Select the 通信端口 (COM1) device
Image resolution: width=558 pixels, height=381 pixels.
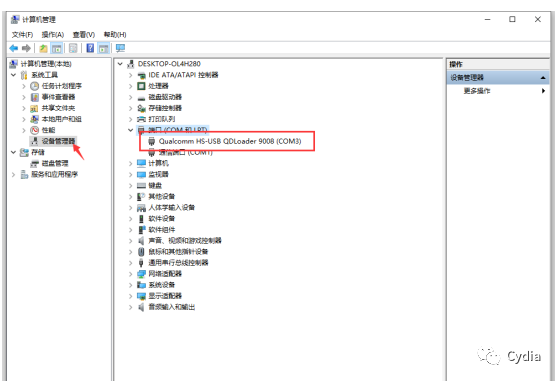185,153
